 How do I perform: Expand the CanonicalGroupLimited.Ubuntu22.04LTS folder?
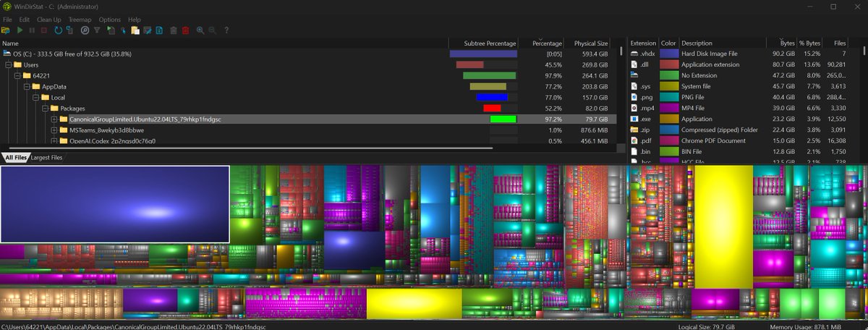click(x=54, y=119)
